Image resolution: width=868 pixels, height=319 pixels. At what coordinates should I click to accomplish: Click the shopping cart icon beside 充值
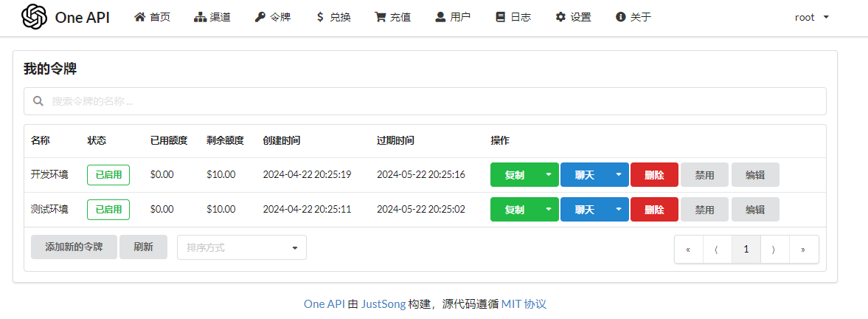pyautogui.click(x=381, y=17)
